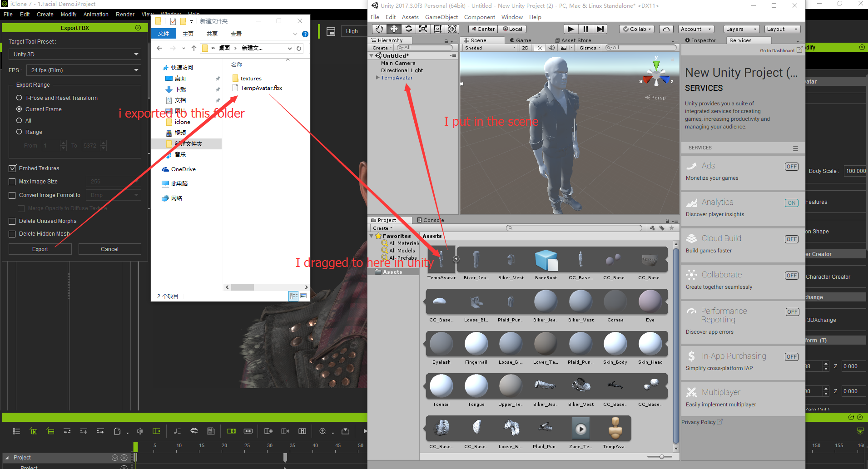The height and width of the screenshot is (469, 868).
Task: Click iClone timeline zoom icon
Action: [x=322, y=431]
